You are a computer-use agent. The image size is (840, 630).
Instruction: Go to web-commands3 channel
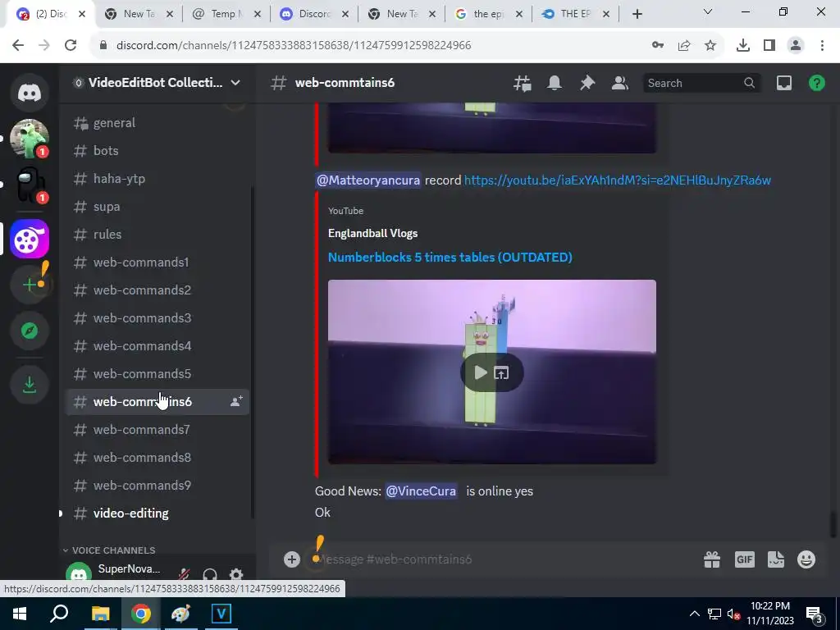[157, 317]
